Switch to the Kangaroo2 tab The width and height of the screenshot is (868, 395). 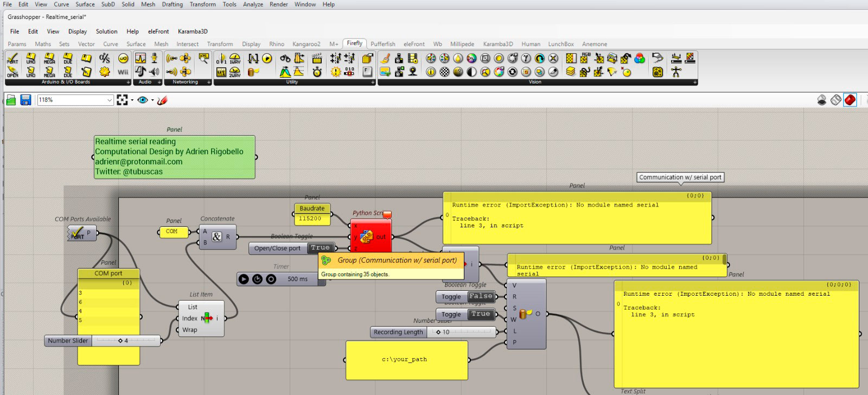(307, 44)
